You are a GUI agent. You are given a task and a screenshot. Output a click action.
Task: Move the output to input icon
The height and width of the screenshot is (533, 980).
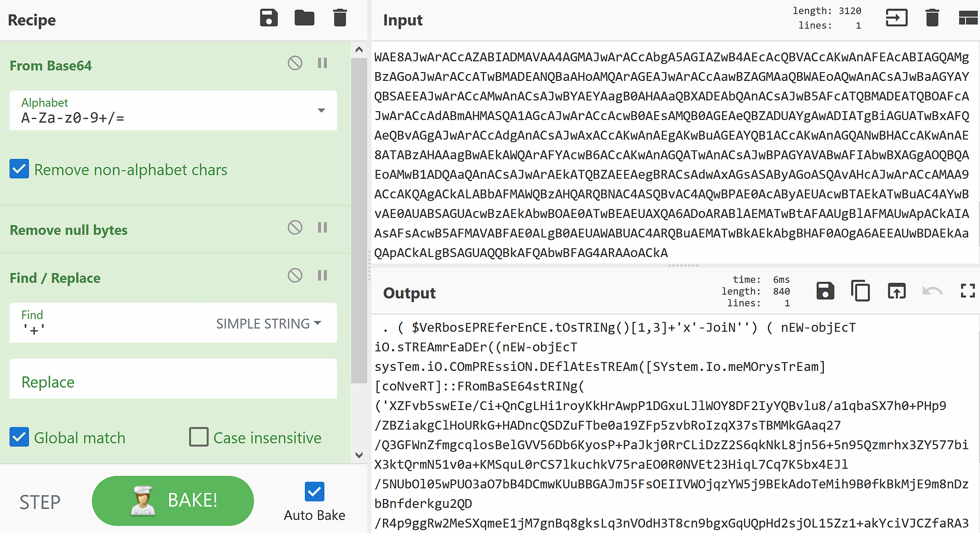pos(896,291)
